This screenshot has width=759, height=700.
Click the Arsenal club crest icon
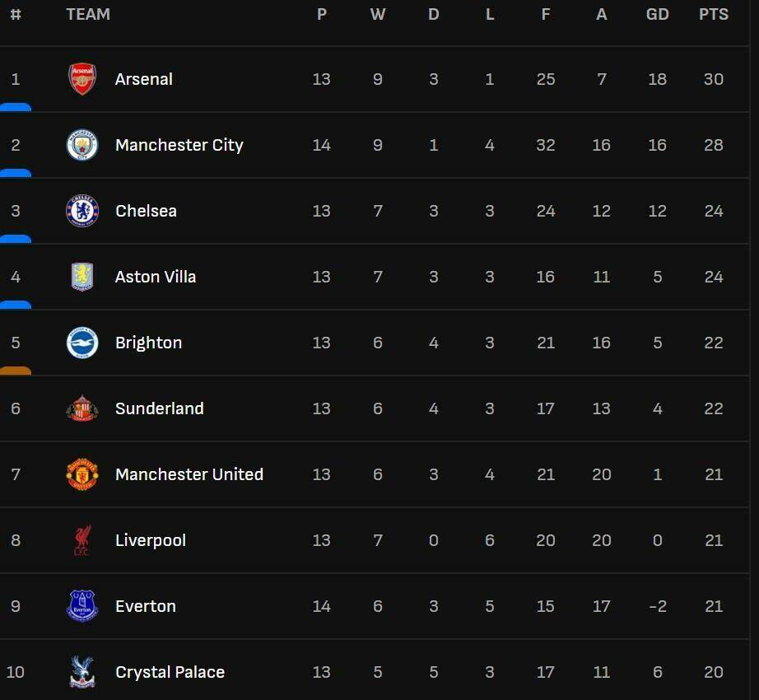click(x=82, y=79)
